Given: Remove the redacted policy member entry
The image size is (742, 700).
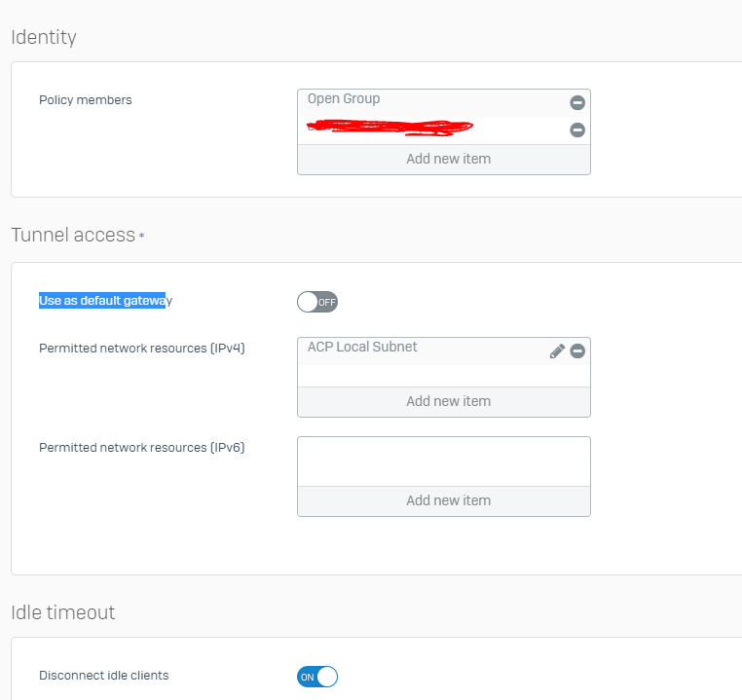Looking at the screenshot, I should point(577,129).
